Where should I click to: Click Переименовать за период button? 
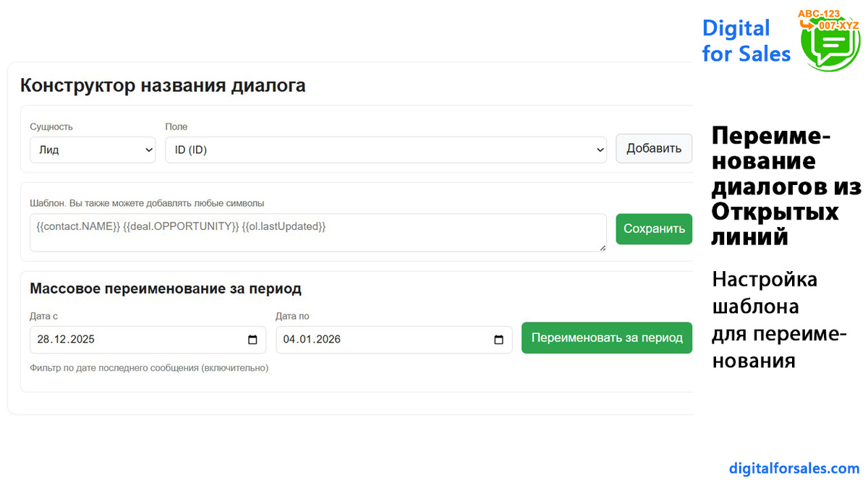click(607, 338)
